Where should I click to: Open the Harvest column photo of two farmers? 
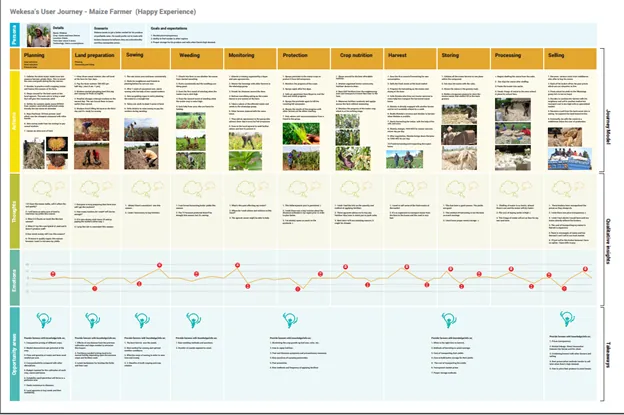tap(404, 159)
